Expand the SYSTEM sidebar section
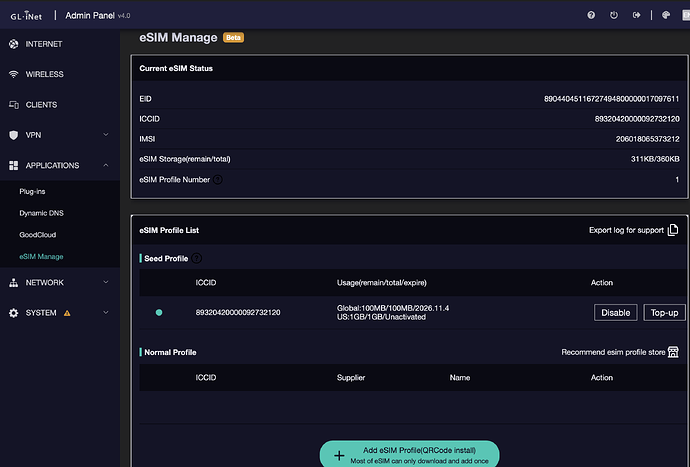The image size is (690, 467). point(106,313)
